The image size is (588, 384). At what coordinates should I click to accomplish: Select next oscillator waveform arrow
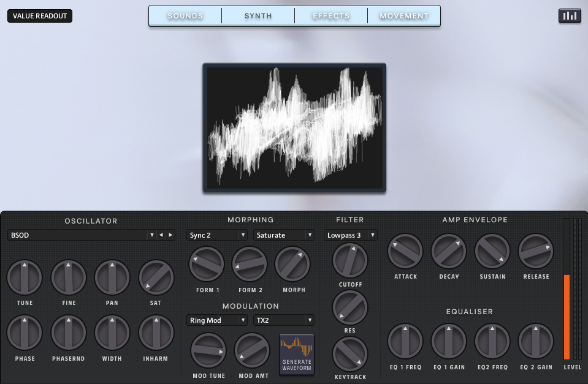coord(170,235)
